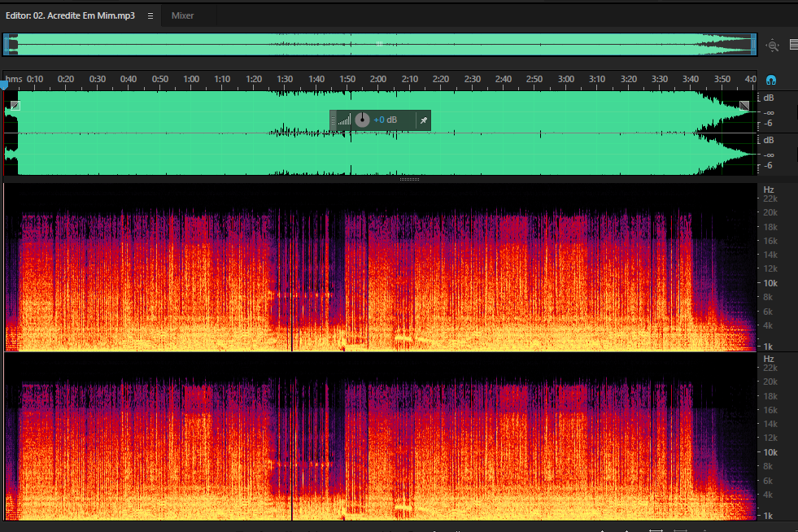Image resolution: width=798 pixels, height=532 pixels.
Task: Click the 3:30 mark on the time ruler
Action: click(660, 79)
